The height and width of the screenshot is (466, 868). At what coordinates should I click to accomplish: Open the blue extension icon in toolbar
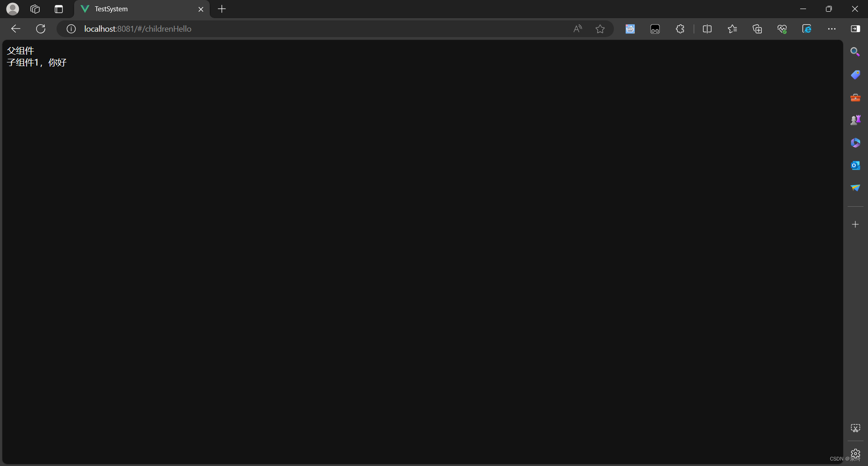click(x=630, y=29)
